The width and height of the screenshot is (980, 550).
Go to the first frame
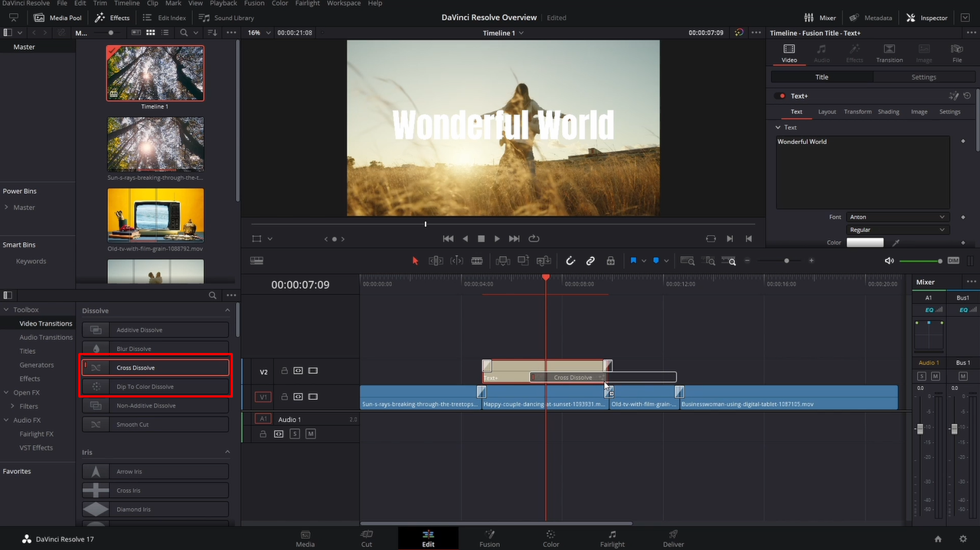[448, 239]
